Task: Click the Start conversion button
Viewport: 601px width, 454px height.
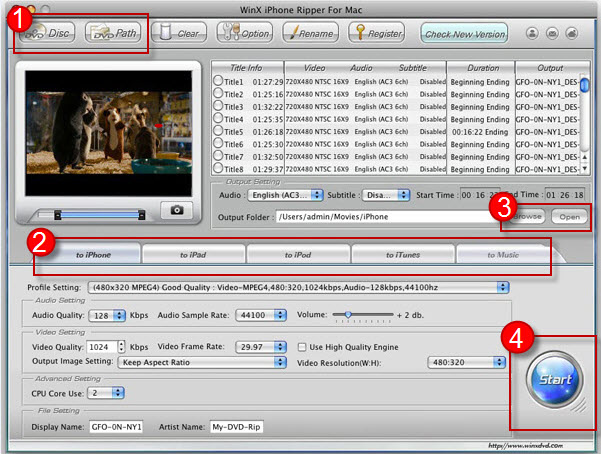Action: [x=555, y=380]
